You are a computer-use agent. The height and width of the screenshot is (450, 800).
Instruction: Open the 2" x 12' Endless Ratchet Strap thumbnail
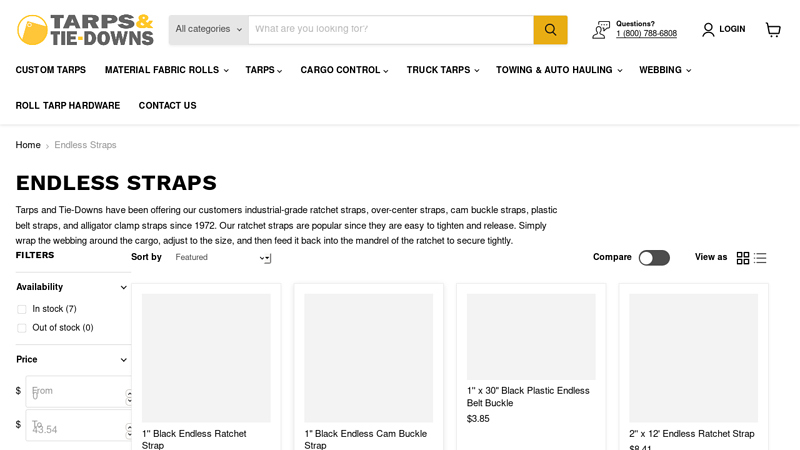693,357
